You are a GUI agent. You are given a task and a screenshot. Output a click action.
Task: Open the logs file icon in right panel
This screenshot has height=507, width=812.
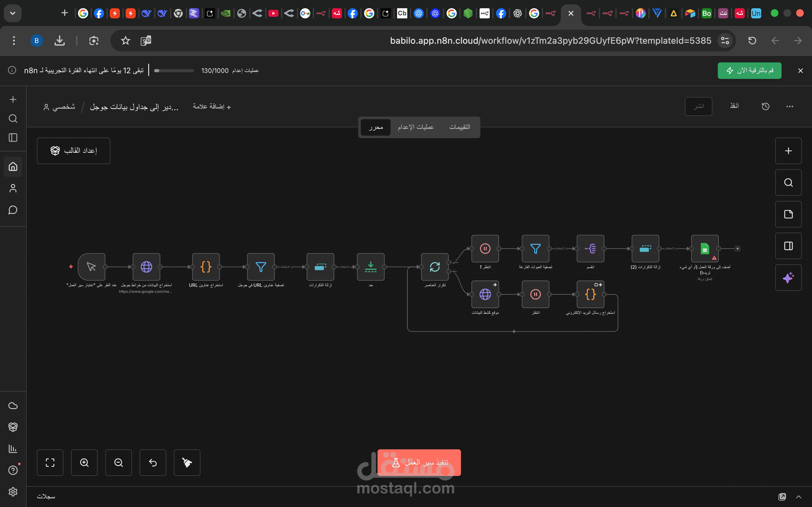point(788,214)
